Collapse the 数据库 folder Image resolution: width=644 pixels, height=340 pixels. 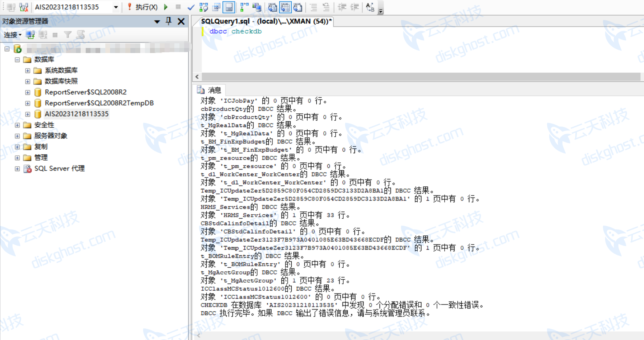(17, 60)
